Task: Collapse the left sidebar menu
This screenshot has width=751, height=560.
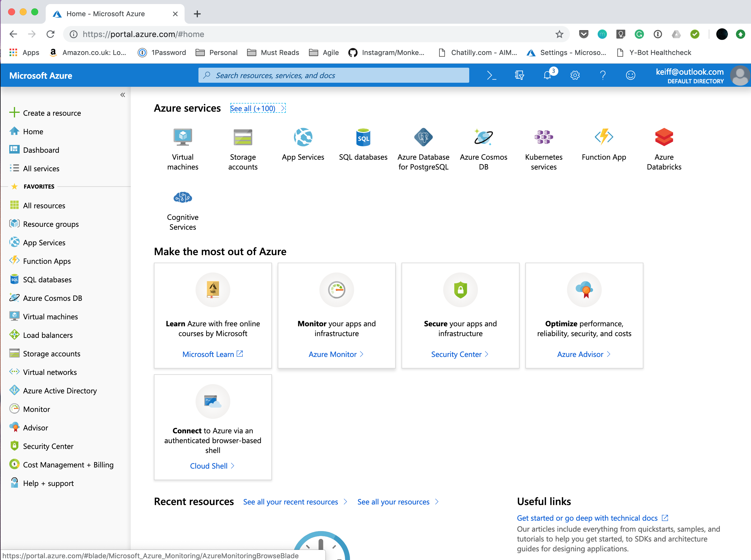Action: pos(122,95)
